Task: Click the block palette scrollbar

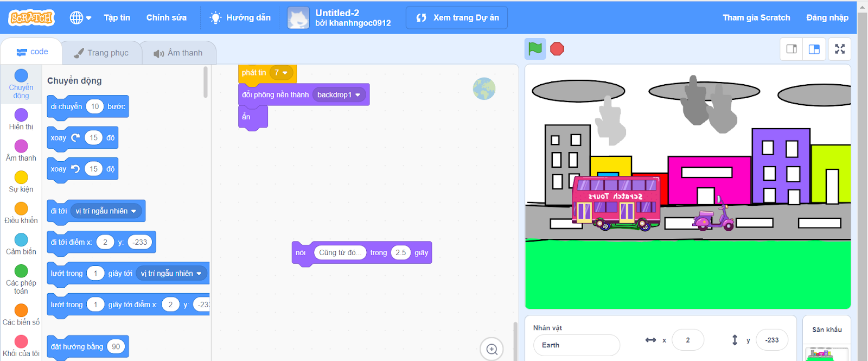Action: click(x=206, y=82)
